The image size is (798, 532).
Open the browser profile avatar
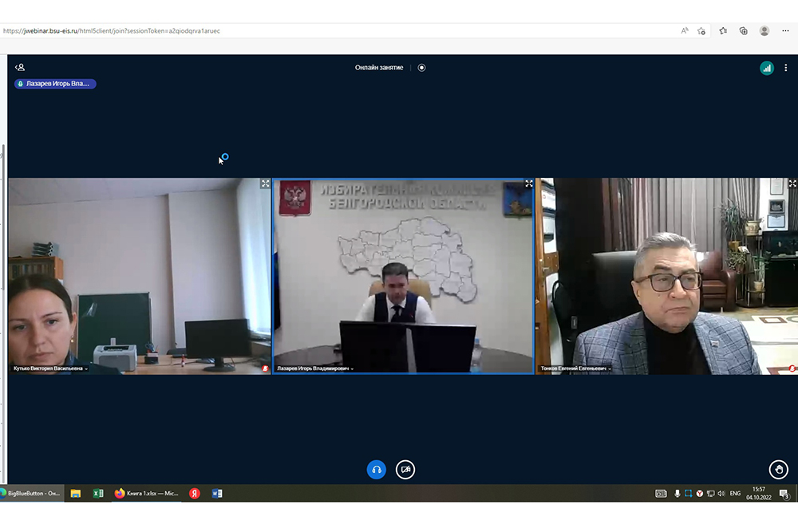pyautogui.click(x=764, y=31)
